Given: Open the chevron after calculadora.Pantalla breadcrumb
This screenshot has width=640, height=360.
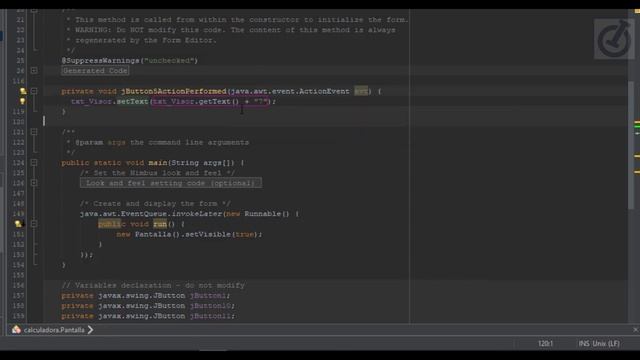Looking at the screenshot, I should tap(90, 329).
